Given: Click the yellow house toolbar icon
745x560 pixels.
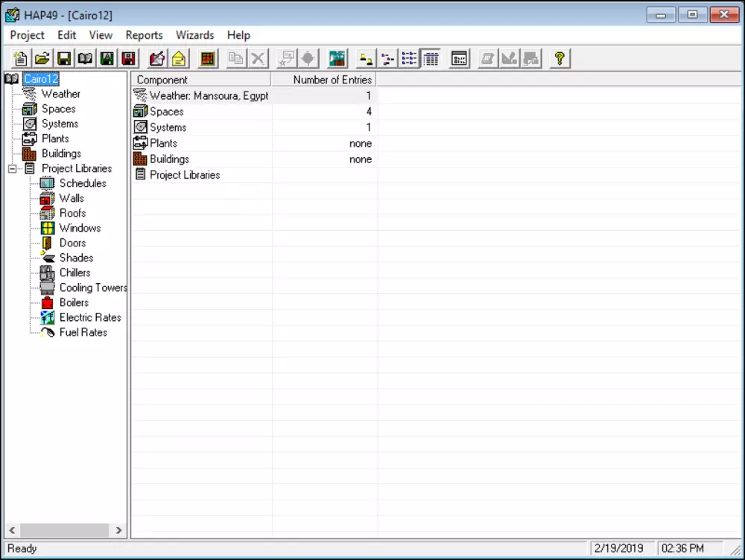Looking at the screenshot, I should pyautogui.click(x=179, y=58).
